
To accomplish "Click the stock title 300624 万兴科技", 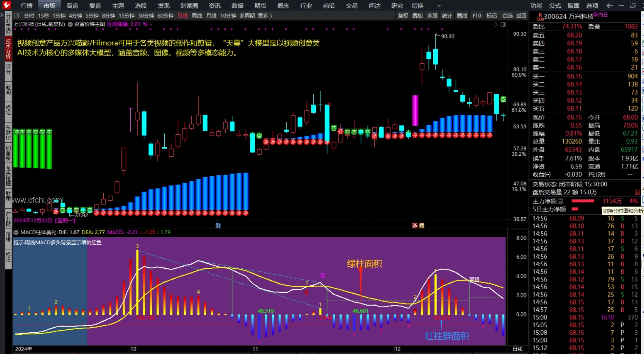I will pyautogui.click(x=569, y=17).
